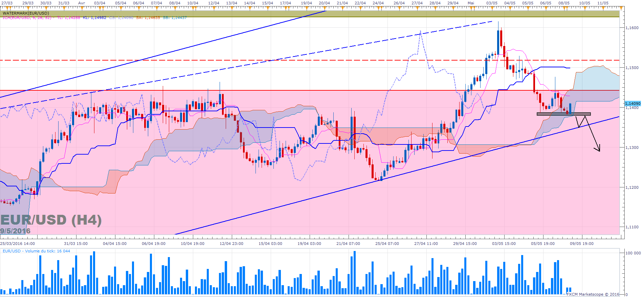
Task: Select the ICH(EUR/USD, 9, 26, 52) indicator label
Action: click(x=27, y=18)
